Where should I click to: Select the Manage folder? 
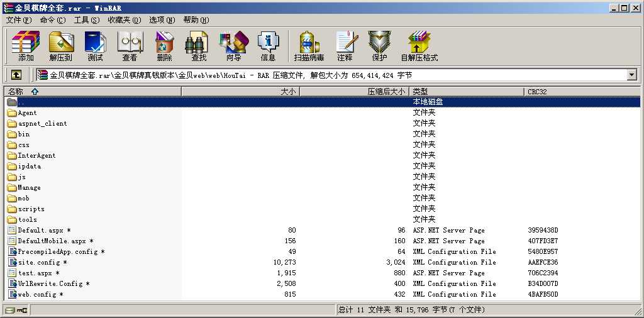point(25,187)
